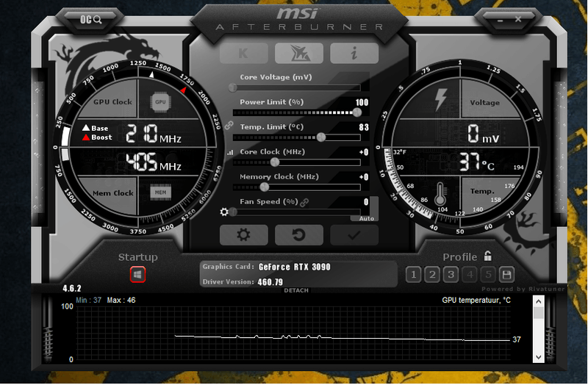
Task: Toggle the Windows startup icon
Action: tap(137, 275)
